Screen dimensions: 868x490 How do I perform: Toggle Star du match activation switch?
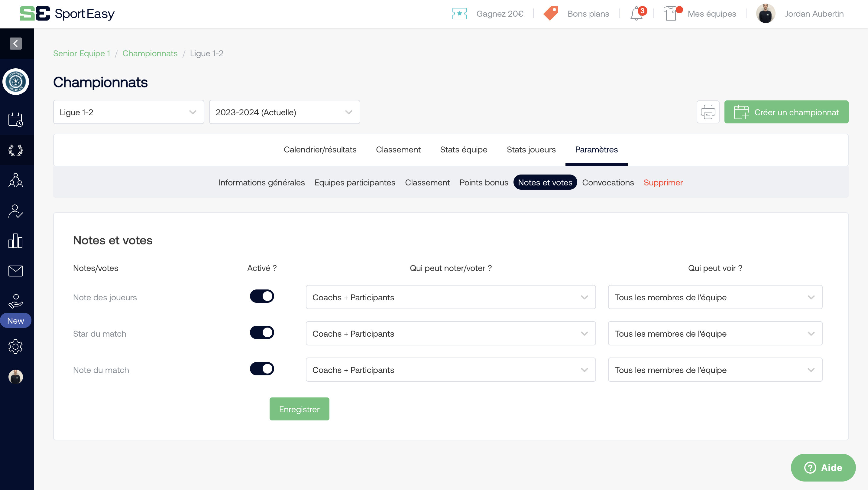tap(262, 332)
